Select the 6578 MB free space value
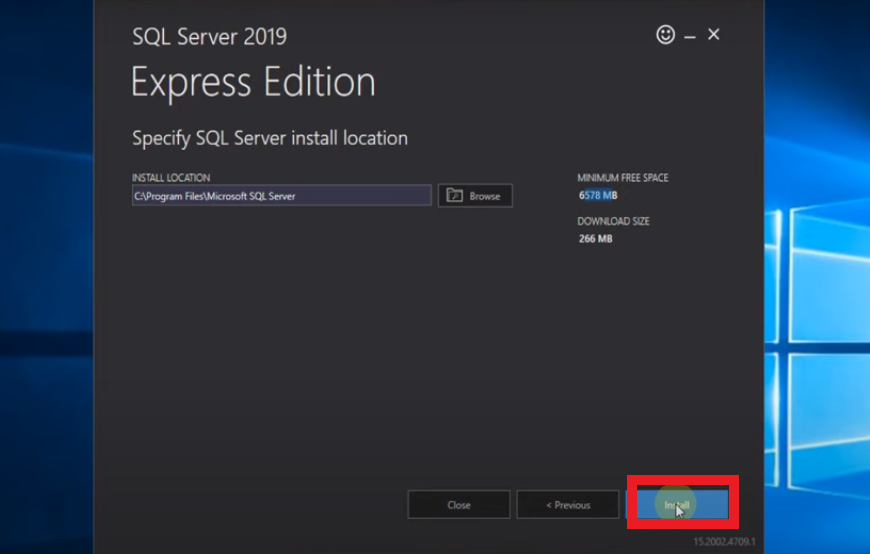 click(598, 195)
